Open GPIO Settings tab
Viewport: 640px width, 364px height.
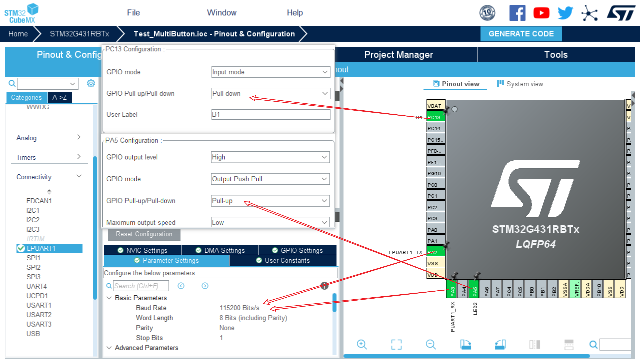pos(297,250)
